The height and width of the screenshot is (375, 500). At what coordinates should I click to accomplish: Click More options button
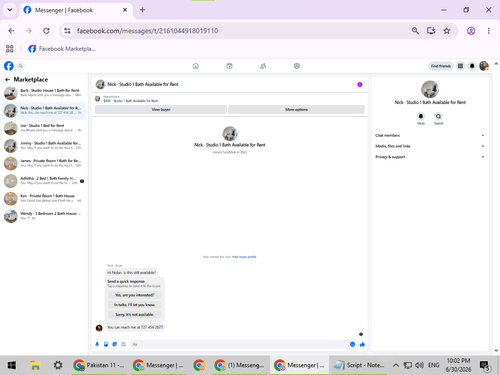tap(296, 109)
